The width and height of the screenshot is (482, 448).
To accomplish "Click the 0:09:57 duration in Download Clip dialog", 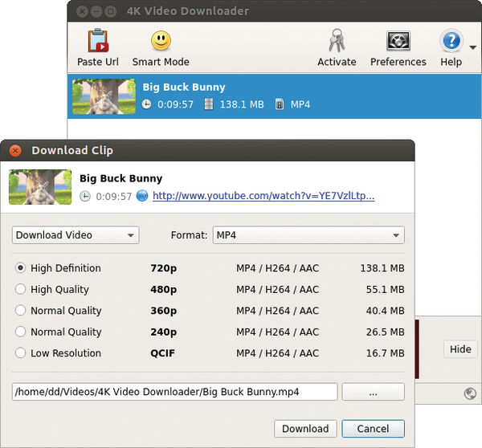I will (x=114, y=197).
